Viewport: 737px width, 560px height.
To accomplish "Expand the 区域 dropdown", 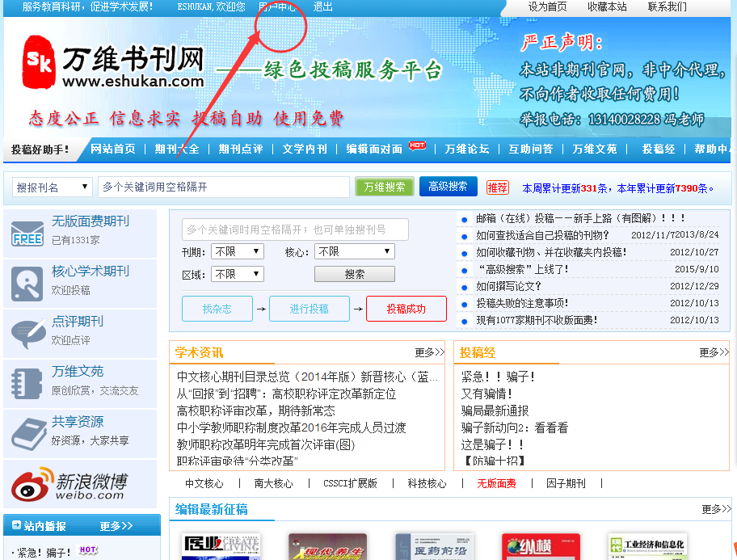I will coord(237,274).
